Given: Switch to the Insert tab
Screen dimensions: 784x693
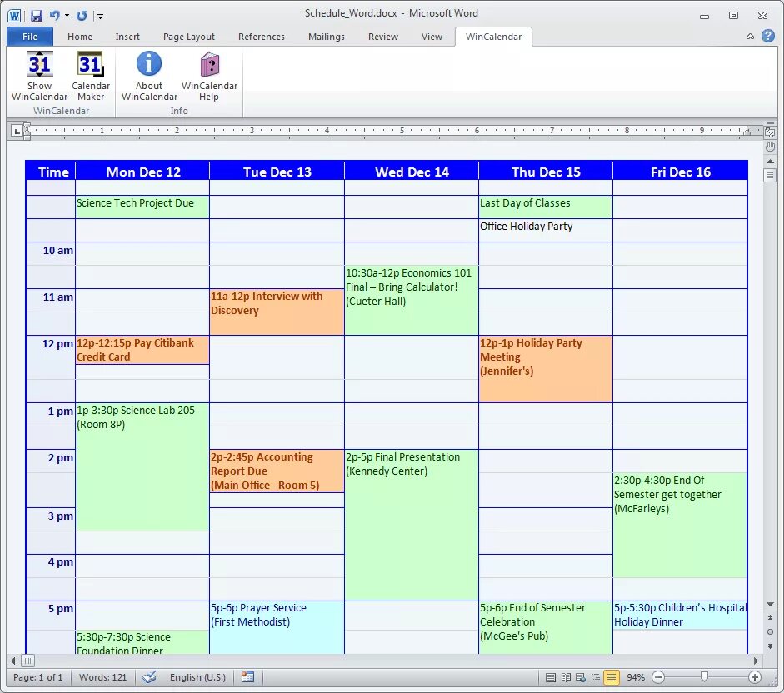Looking at the screenshot, I should [127, 37].
